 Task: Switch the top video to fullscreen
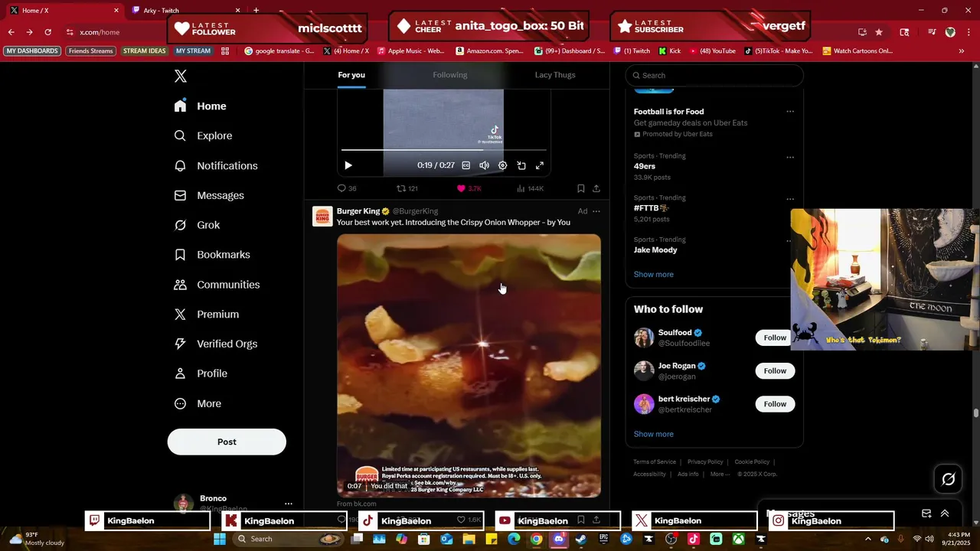coord(540,165)
